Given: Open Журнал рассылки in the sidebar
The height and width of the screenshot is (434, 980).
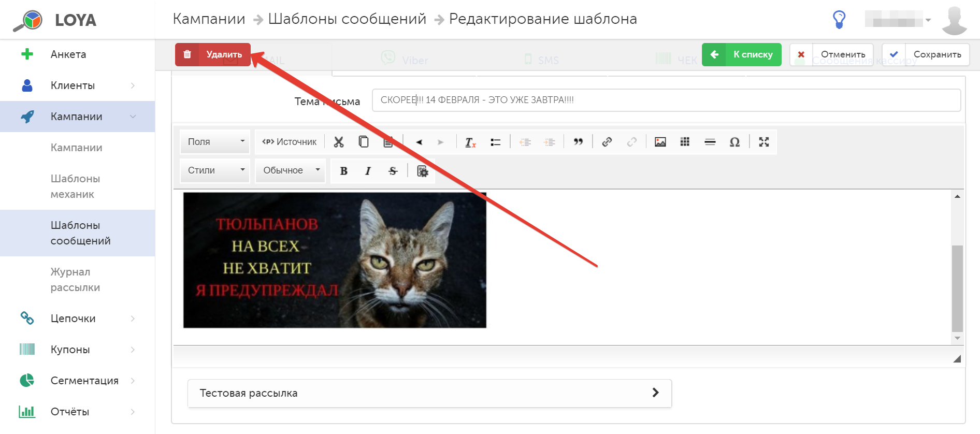Looking at the screenshot, I should (76, 280).
